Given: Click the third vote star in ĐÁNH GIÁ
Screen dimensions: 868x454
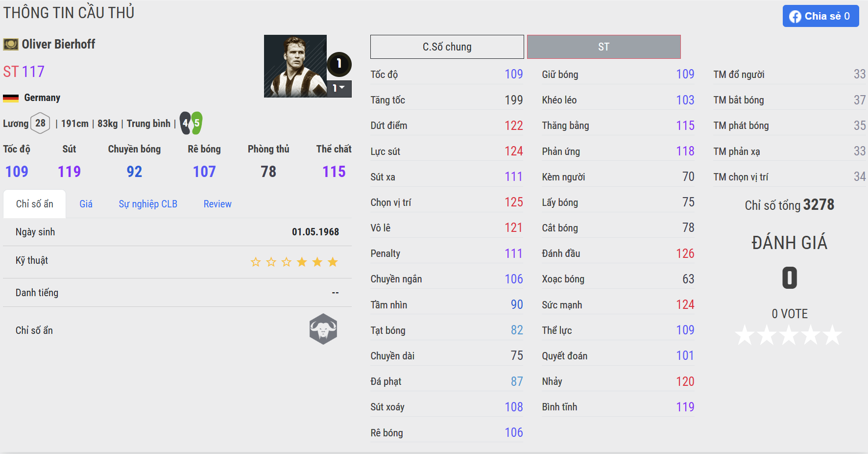Looking at the screenshot, I should (789, 335).
